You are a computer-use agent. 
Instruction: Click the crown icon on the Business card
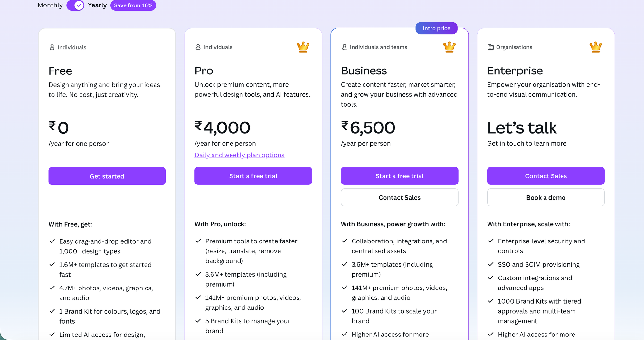450,47
